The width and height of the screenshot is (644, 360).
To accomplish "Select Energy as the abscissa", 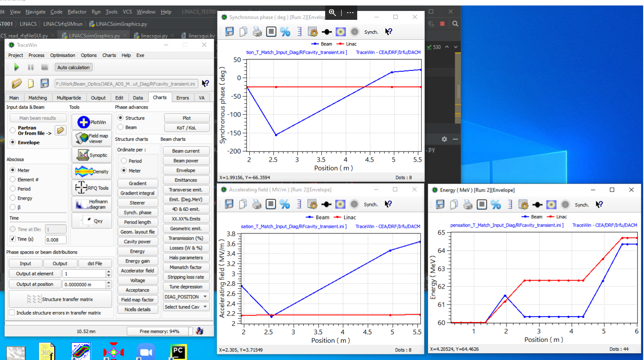I will [13, 198].
